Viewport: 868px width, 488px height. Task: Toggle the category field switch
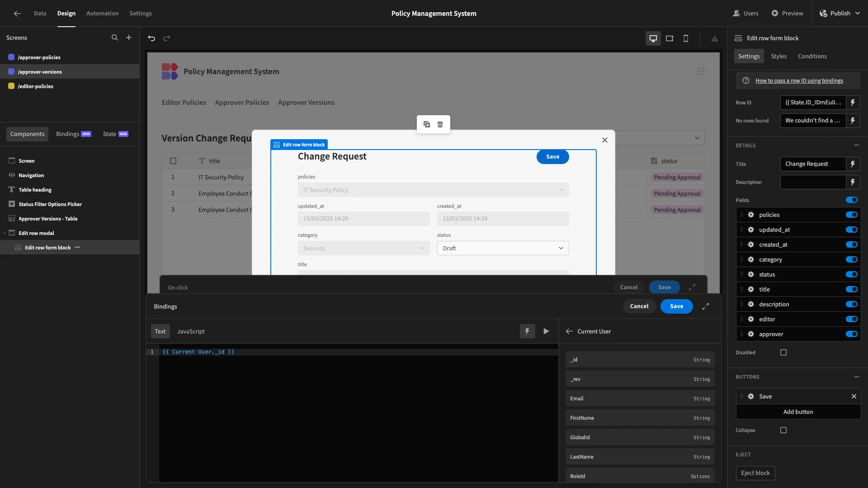pos(852,260)
